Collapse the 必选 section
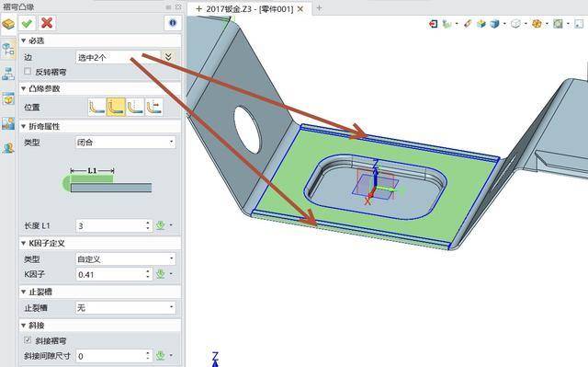The width and height of the screenshot is (588, 367). (x=24, y=40)
